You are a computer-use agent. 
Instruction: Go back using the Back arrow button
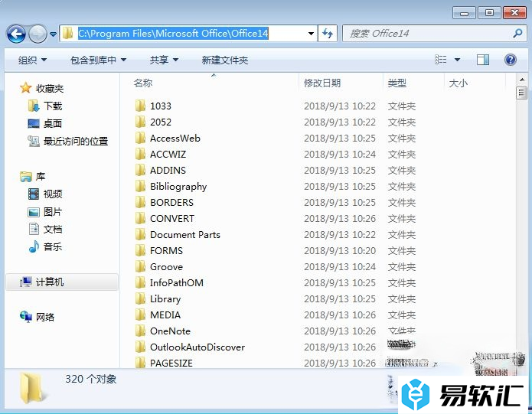pyautogui.click(x=16, y=34)
